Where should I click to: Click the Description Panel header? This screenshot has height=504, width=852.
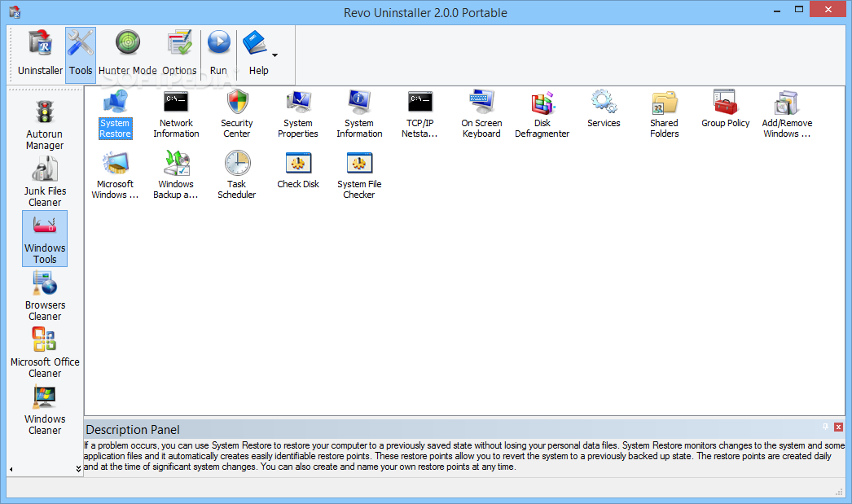464,429
